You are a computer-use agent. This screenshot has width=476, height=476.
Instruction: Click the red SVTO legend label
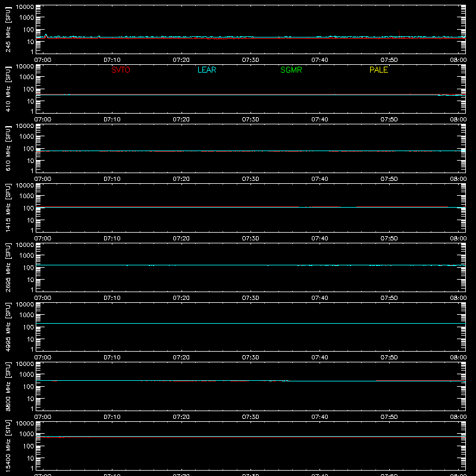point(121,70)
